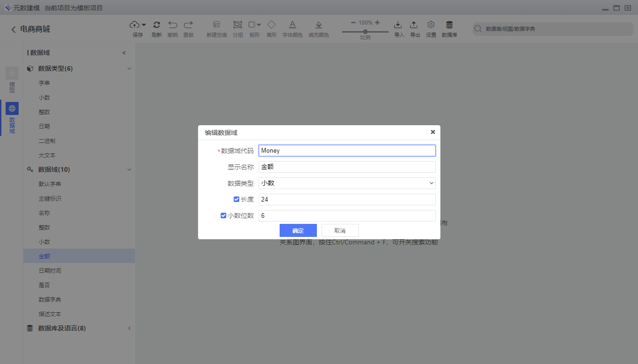Open Settings (设置) gear icon
The image size is (638, 364).
click(x=431, y=25)
